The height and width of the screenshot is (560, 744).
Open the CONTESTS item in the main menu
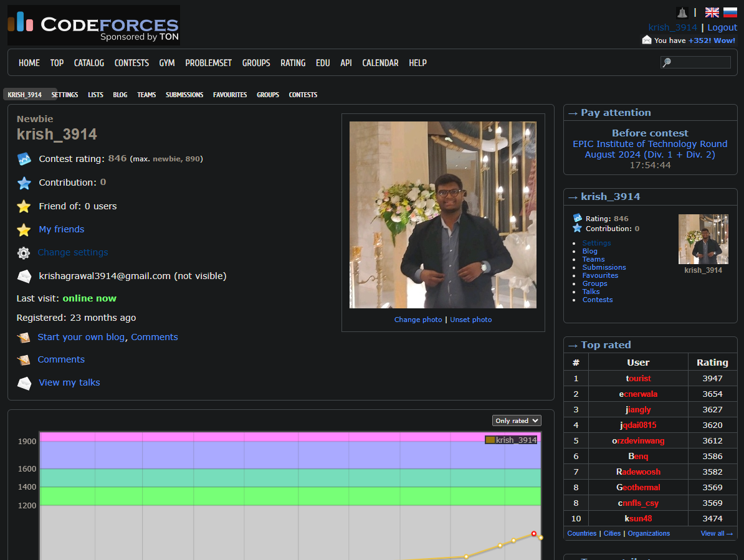tap(131, 62)
